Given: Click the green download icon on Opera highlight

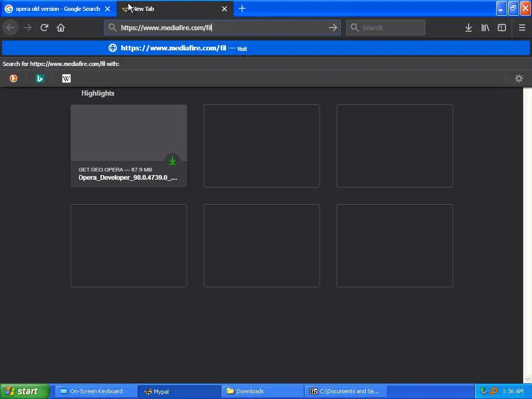Looking at the screenshot, I should coord(172,161).
